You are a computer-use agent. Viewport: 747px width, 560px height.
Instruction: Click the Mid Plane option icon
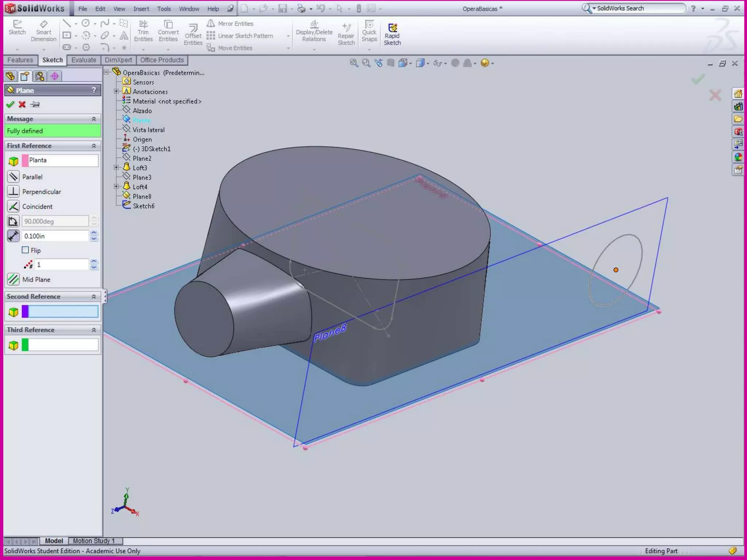click(13, 280)
